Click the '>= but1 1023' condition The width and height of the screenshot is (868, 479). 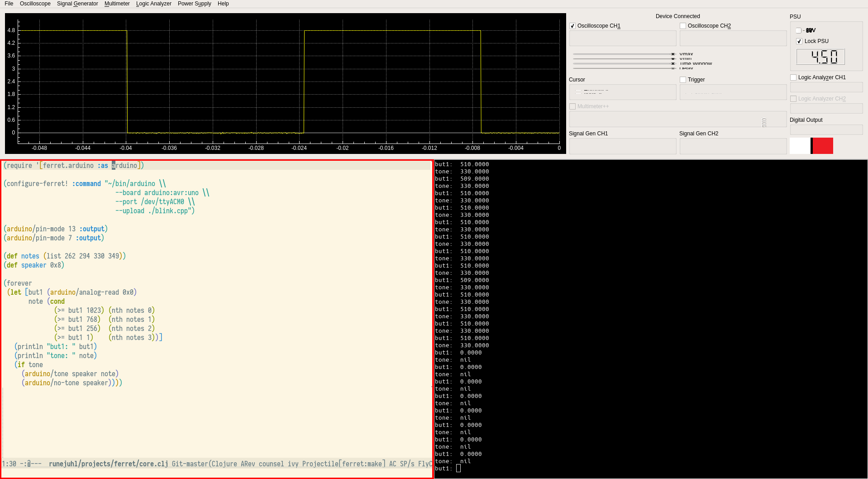click(x=79, y=311)
